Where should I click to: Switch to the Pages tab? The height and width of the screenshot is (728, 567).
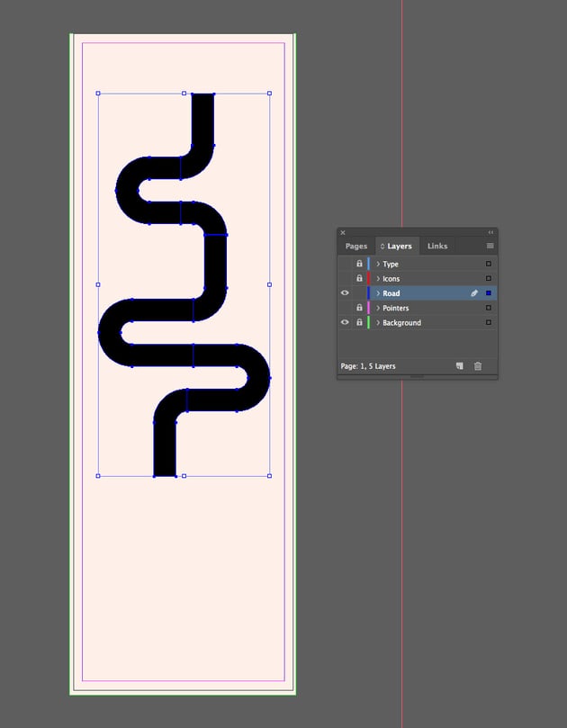click(356, 247)
